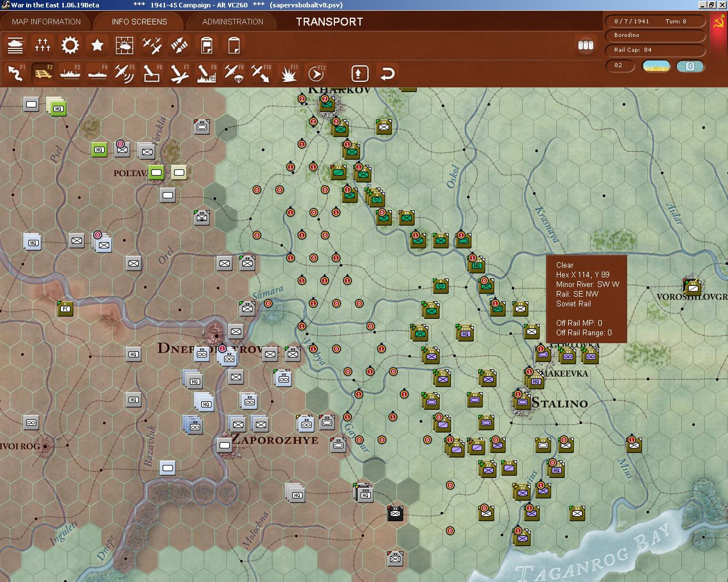Click the weather condition indicator
The height and width of the screenshot is (582, 728).
656,66
